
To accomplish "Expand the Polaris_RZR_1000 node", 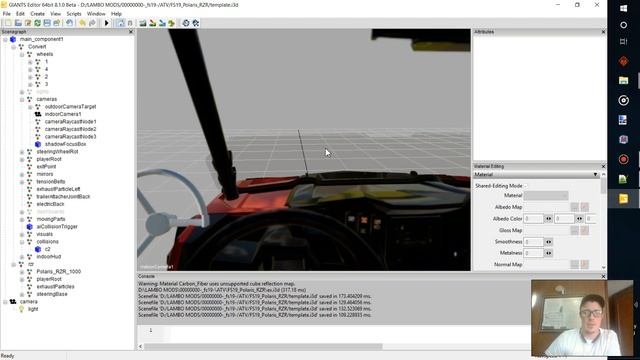I will tap(22, 272).
